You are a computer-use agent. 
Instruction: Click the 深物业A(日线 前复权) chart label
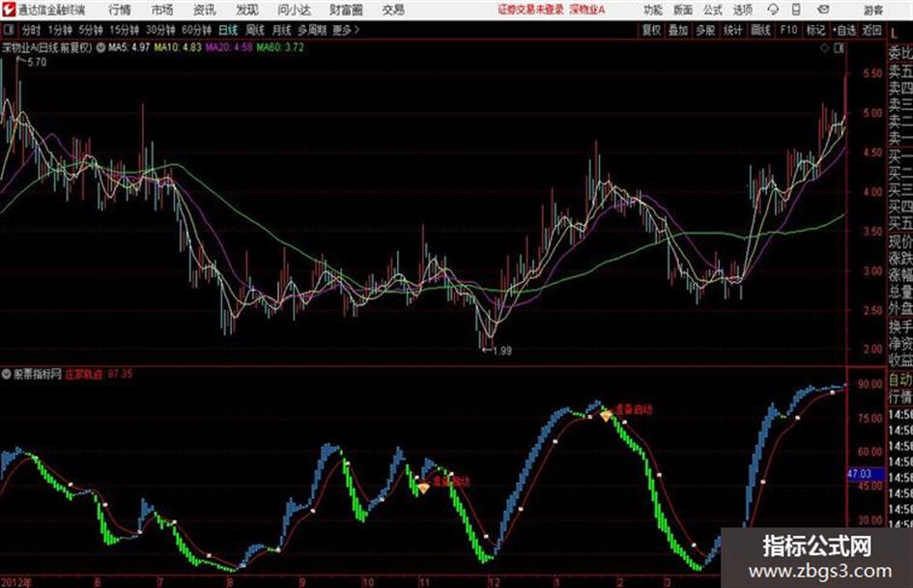[47, 47]
